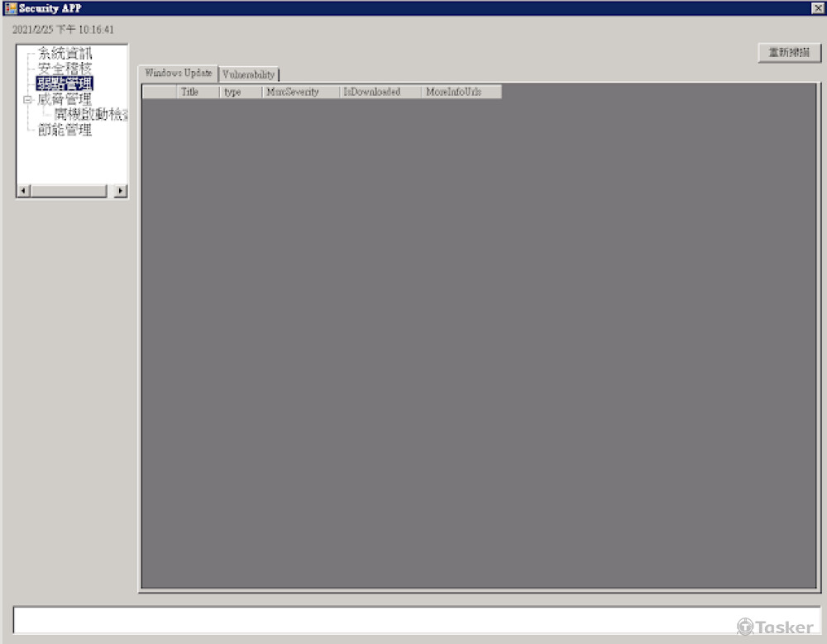Close the Security APP window
Screen dimensions: 827x644
817,8
